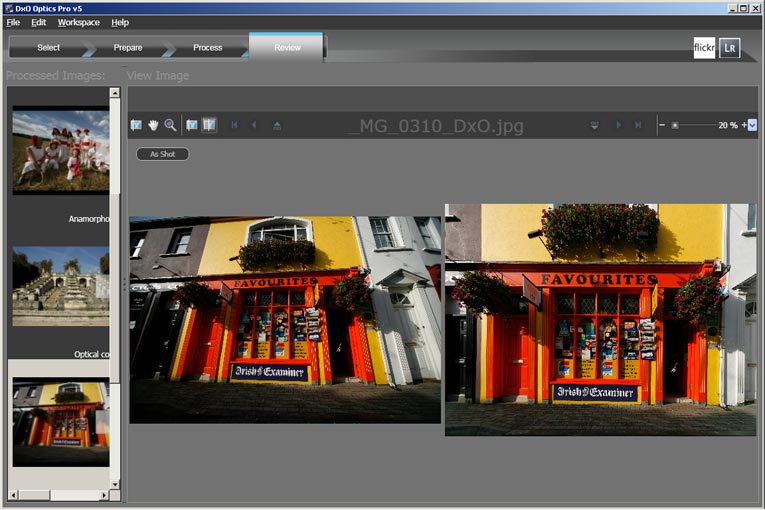Open the zoom level dropdown arrow
Viewport: 765px width, 510px height.
(752, 125)
